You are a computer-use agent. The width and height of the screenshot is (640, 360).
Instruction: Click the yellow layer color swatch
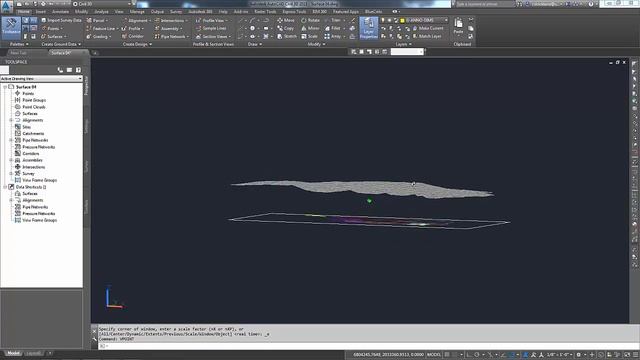click(x=402, y=20)
